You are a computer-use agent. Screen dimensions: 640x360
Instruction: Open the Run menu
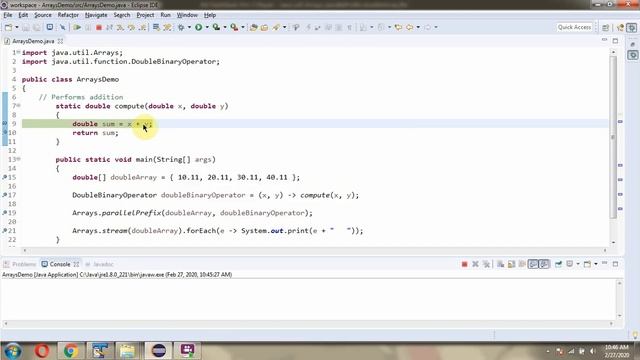165,15
